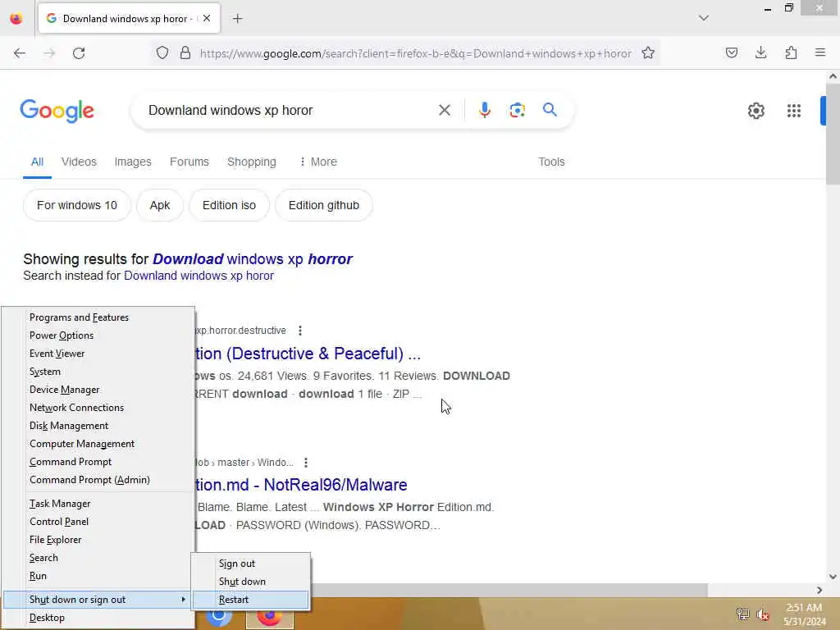Switch to the All results tab
The height and width of the screenshot is (630, 840).
pos(37,162)
